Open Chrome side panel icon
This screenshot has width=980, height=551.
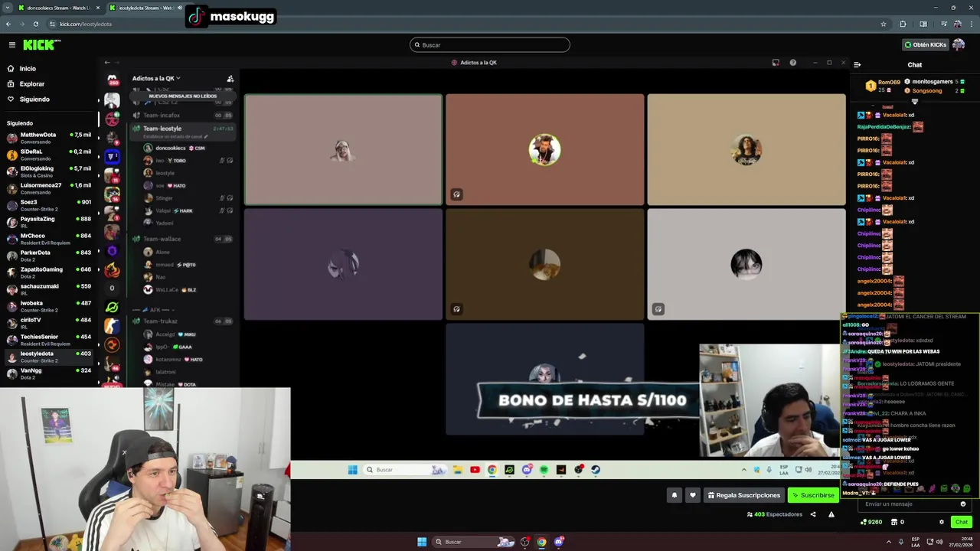click(x=923, y=24)
